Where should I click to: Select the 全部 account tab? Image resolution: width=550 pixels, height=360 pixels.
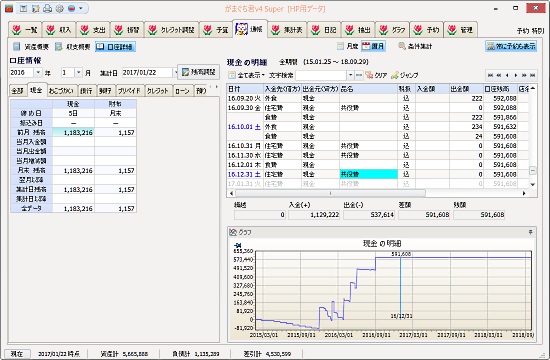tap(17, 91)
